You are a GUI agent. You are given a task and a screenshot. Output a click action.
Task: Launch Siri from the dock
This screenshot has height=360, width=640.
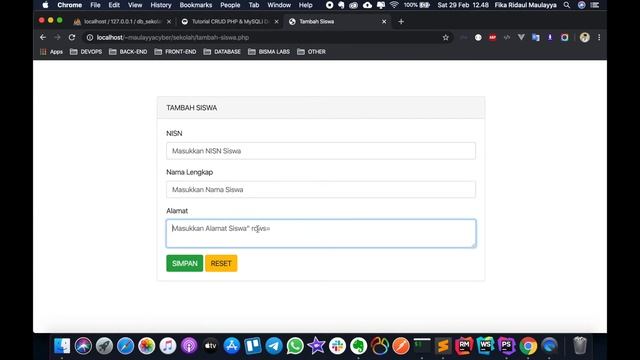pyautogui.click(x=83, y=346)
